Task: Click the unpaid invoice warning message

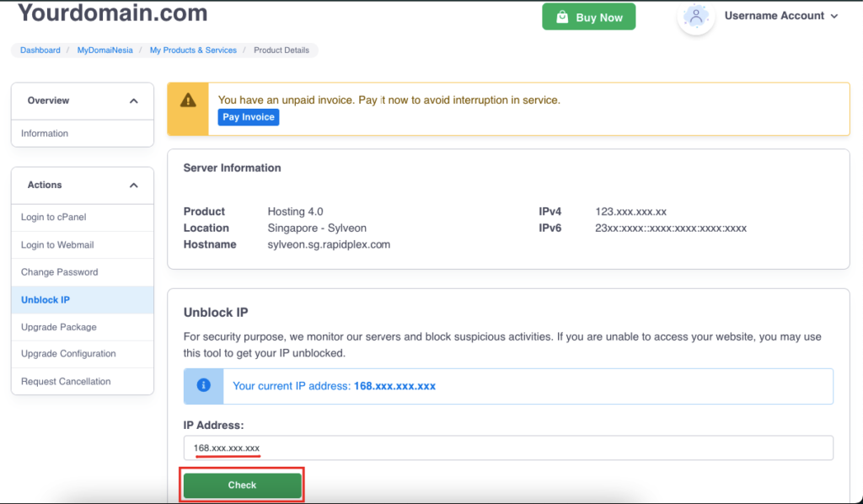Action: click(389, 100)
